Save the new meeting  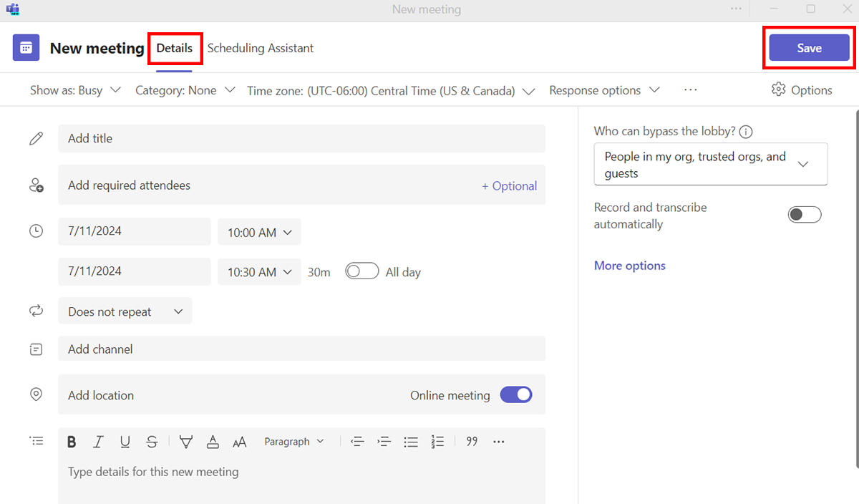coord(809,48)
